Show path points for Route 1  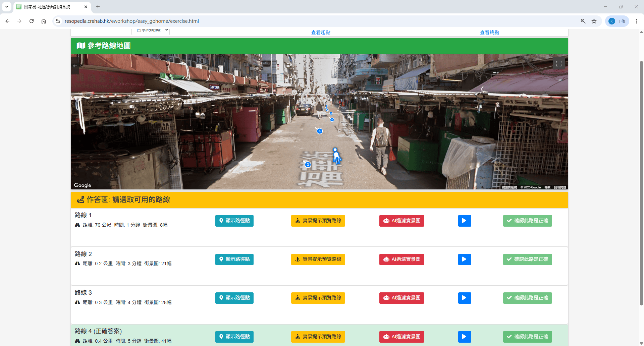234,221
